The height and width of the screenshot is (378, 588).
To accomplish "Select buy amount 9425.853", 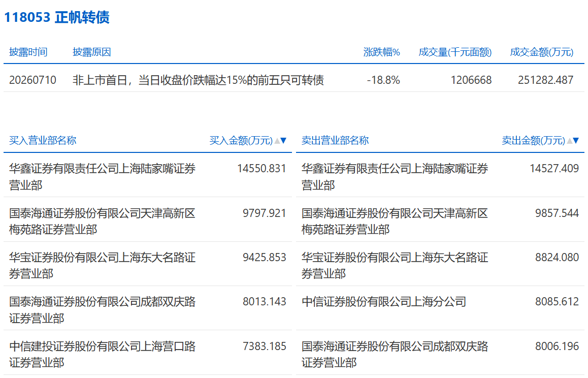I will (x=265, y=258).
